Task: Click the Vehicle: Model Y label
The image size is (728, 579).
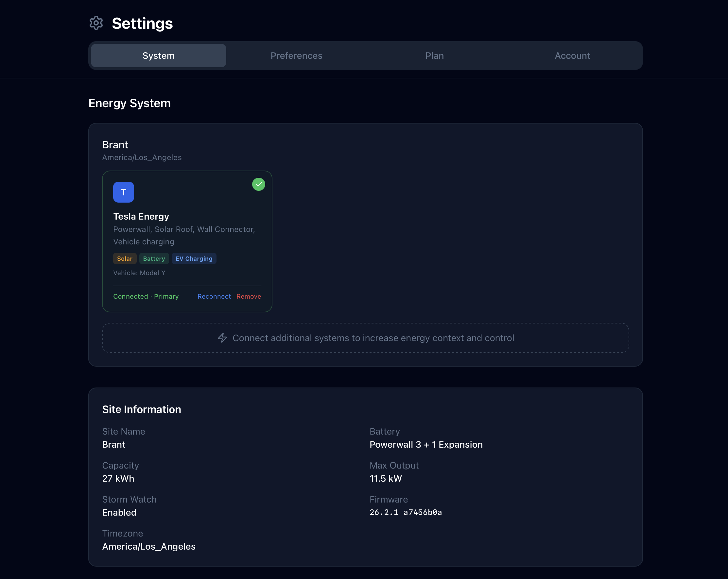Action: (x=139, y=273)
